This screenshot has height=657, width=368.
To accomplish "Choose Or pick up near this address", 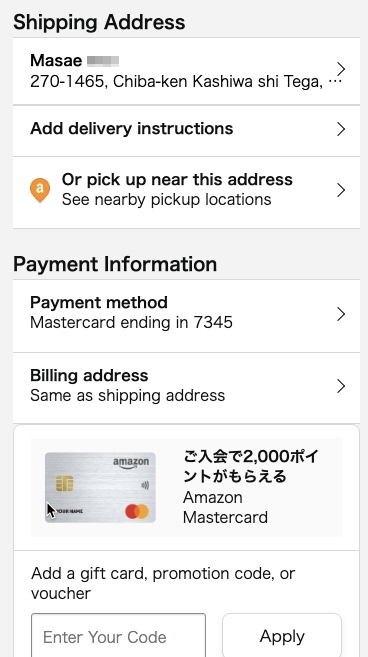I will point(187,192).
